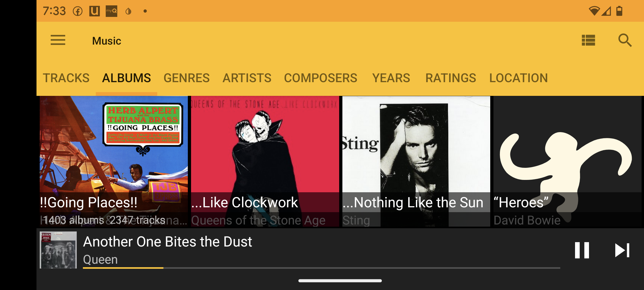Open the Location tab
The height and width of the screenshot is (290, 644).
[518, 78]
